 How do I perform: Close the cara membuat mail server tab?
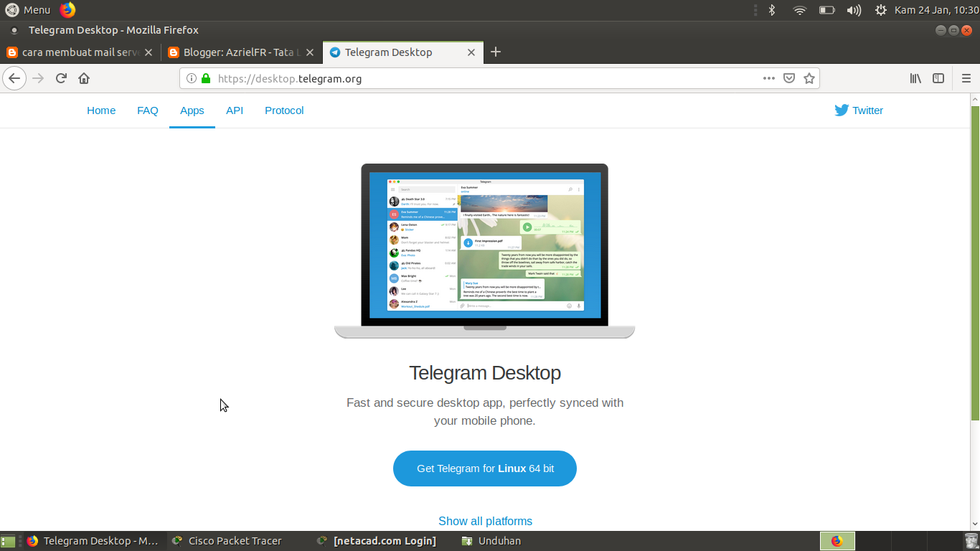[149, 52]
